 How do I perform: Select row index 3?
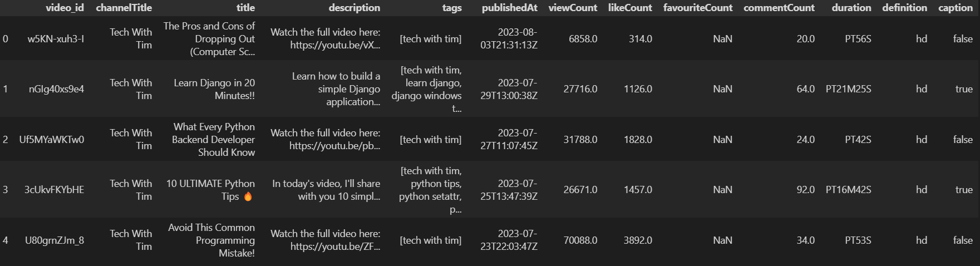point(6,190)
